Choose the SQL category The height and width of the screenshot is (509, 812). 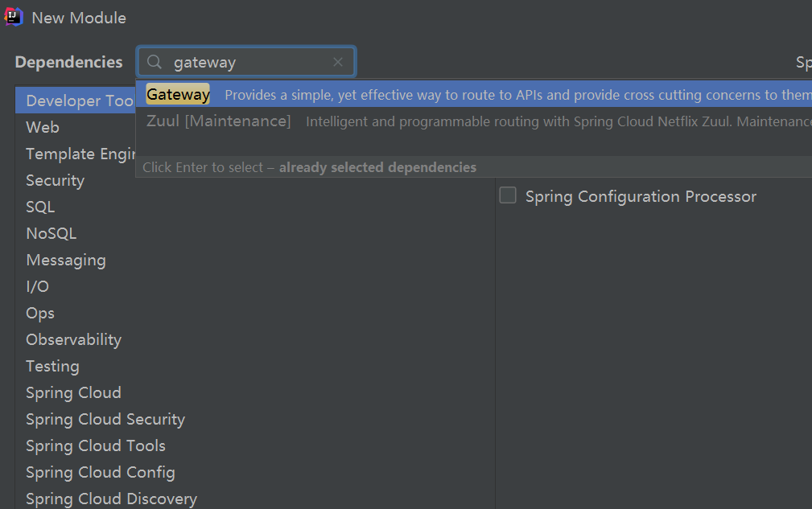point(40,207)
